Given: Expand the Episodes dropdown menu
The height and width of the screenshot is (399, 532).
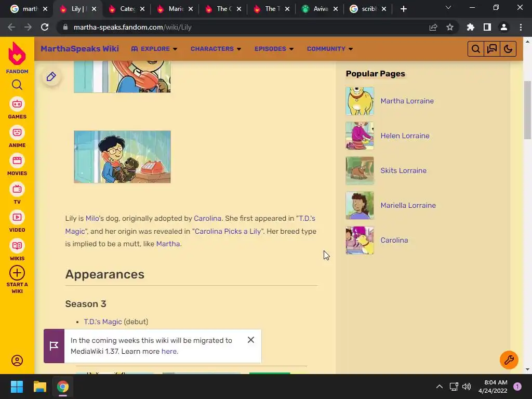Looking at the screenshot, I should pos(274,49).
